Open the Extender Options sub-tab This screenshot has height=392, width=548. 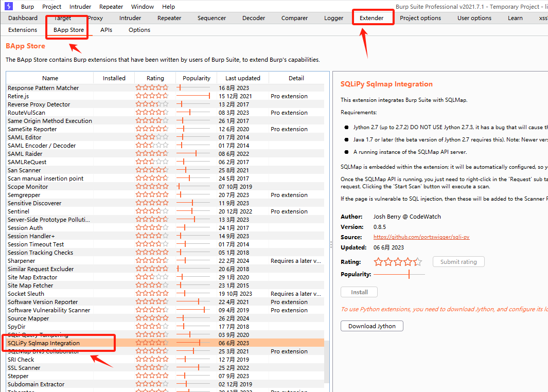click(139, 30)
